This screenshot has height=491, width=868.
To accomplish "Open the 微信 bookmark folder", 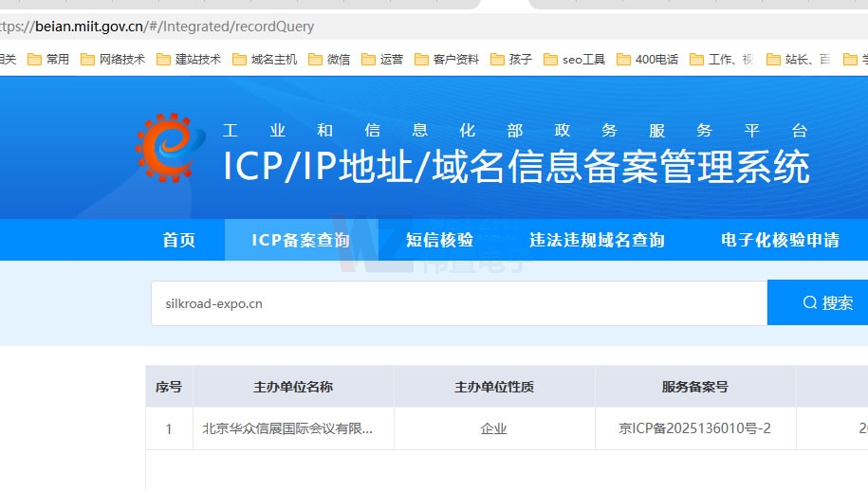I will tap(329, 59).
